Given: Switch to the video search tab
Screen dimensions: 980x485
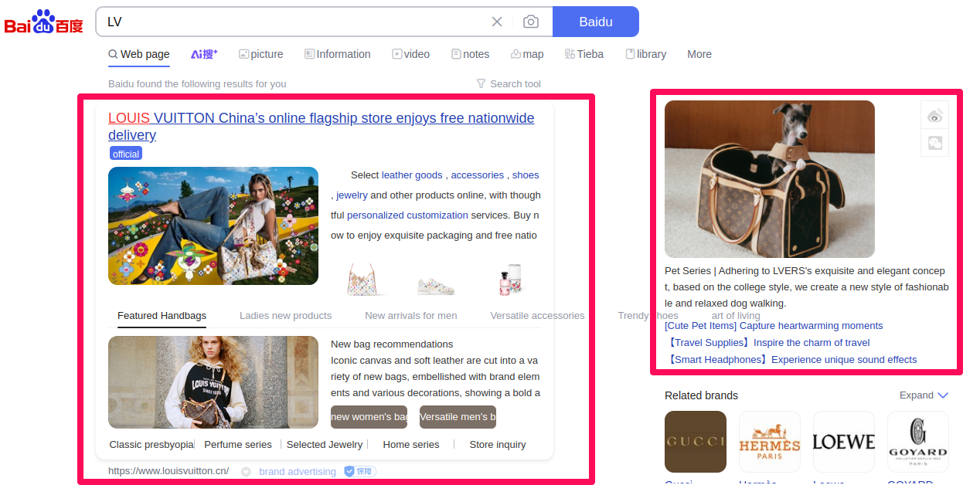Looking at the screenshot, I should pyautogui.click(x=410, y=54).
